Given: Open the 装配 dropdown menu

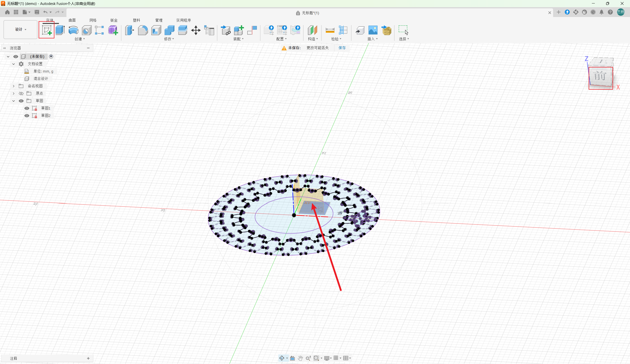Looking at the screenshot, I should (x=238, y=39).
